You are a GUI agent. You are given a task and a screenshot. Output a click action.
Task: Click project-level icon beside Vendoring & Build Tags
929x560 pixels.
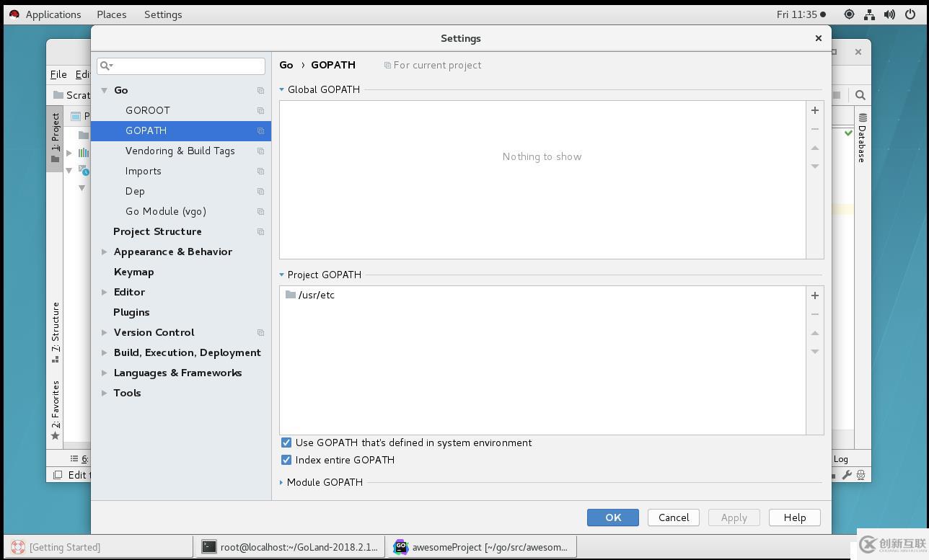(260, 151)
